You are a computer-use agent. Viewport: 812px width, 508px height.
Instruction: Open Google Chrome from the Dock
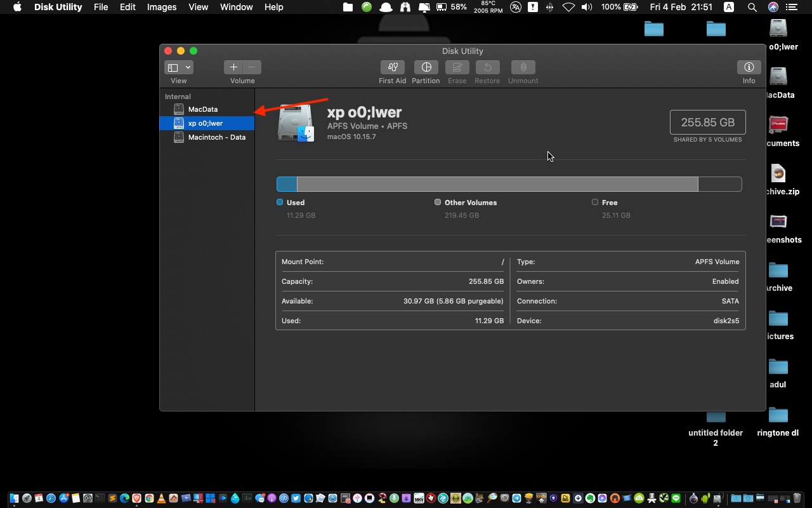pos(149,498)
